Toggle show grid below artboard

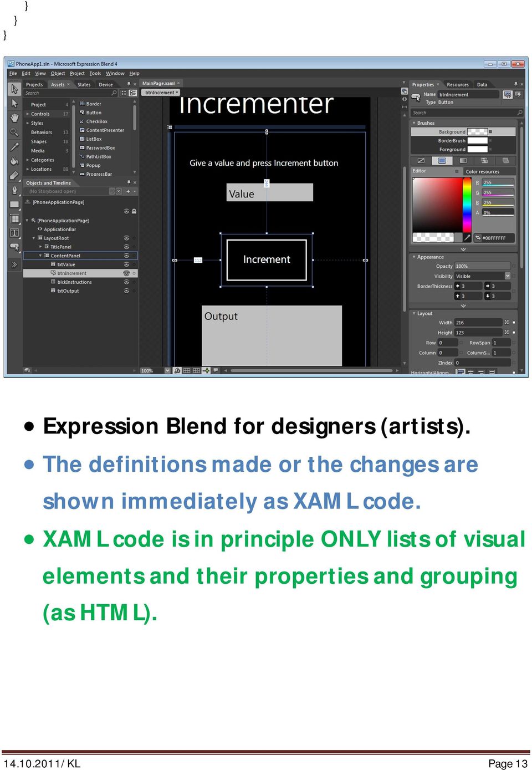187,370
